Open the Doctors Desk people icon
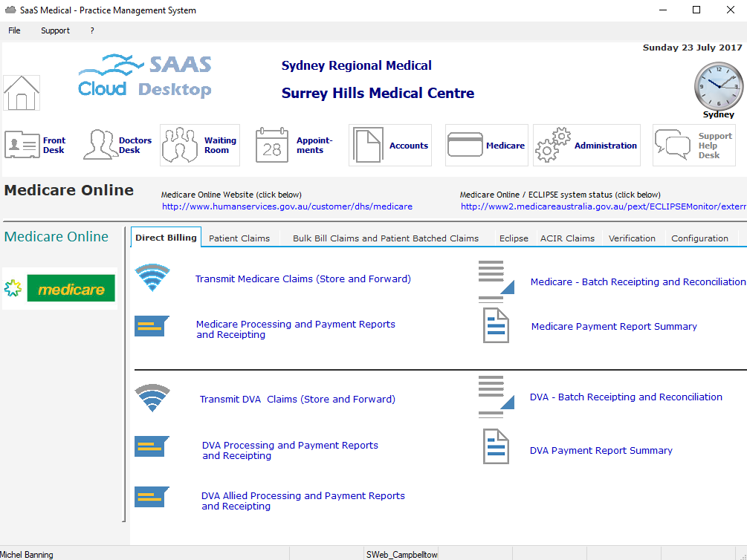747x560 pixels. (x=99, y=145)
